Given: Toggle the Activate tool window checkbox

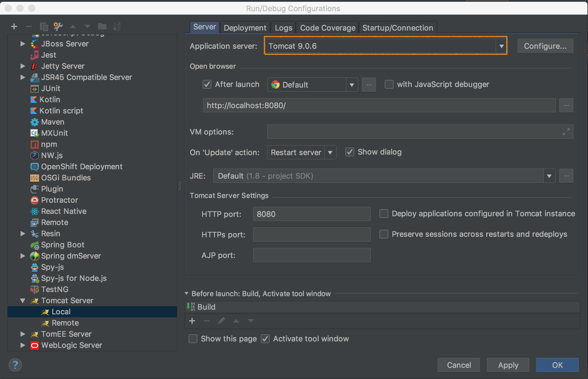Looking at the screenshot, I should 265,339.
